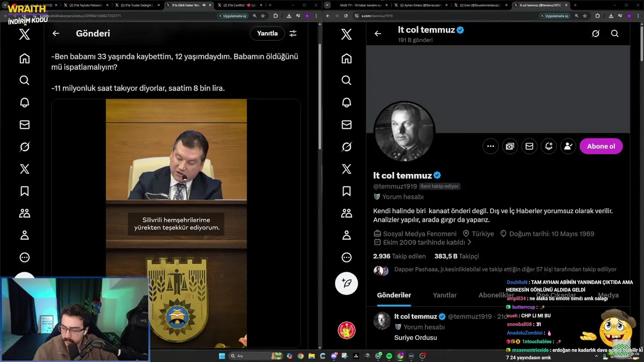644x362 pixels.
Task: Play the Silivri speech video in the post
Action: 176,223
